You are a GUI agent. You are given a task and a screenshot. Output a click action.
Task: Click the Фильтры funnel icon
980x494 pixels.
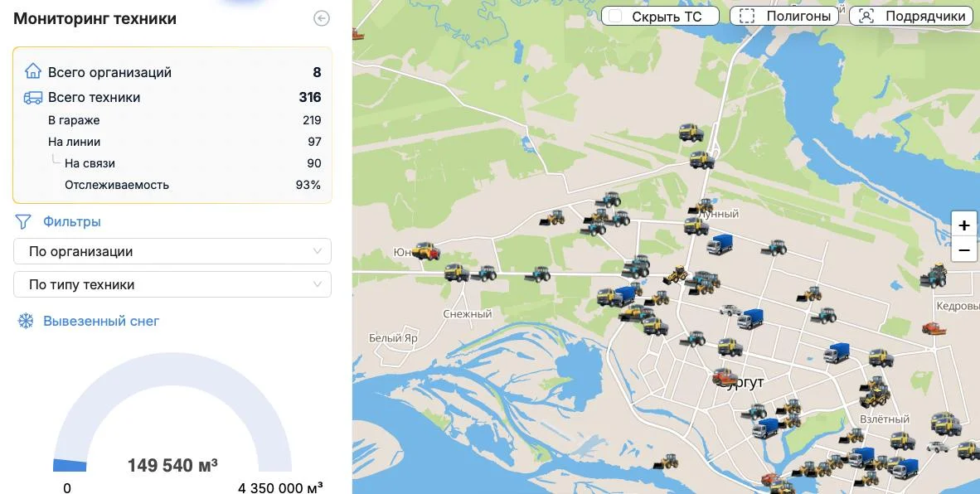[23, 221]
